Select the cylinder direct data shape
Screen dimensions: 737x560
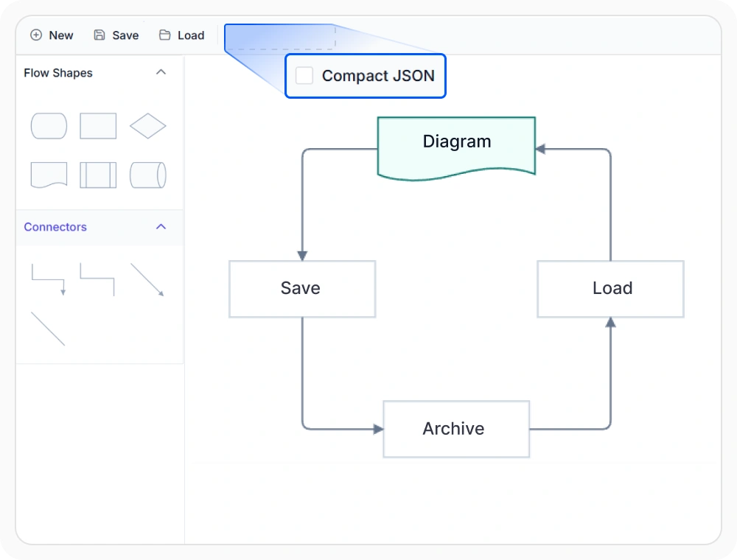147,175
